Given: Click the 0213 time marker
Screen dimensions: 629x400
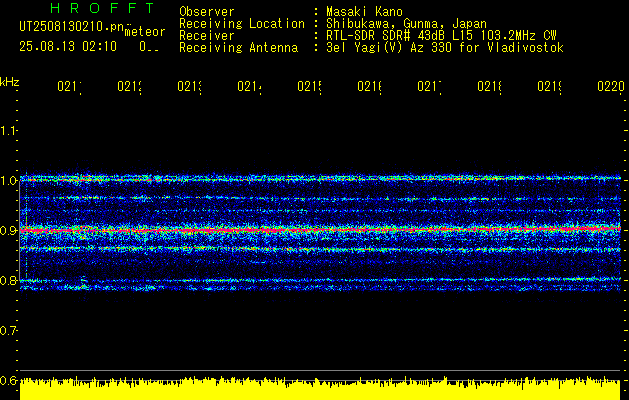Looking at the screenshot, I should click(189, 87).
